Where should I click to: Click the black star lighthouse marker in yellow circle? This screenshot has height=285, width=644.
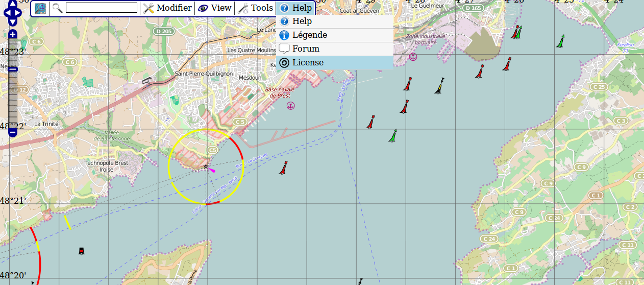[x=206, y=167]
